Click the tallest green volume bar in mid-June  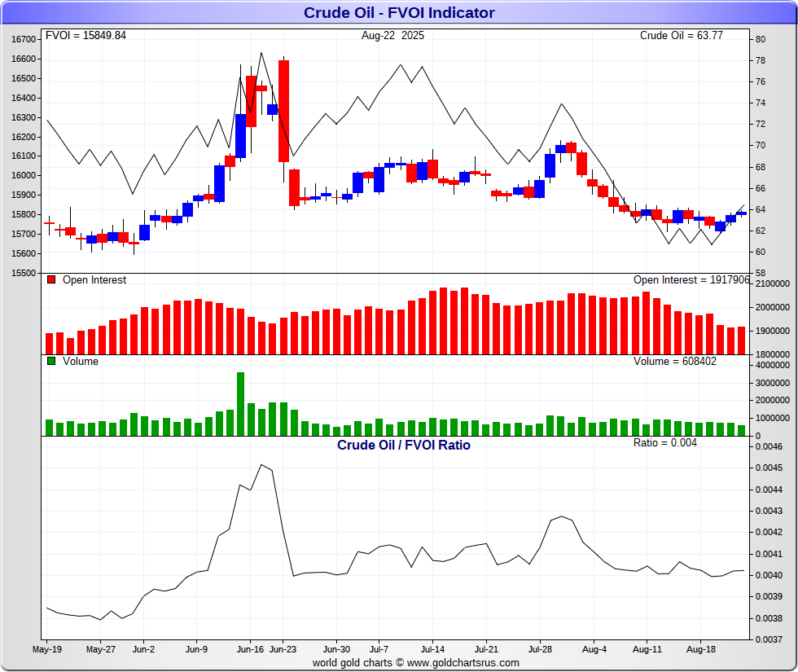[241, 404]
